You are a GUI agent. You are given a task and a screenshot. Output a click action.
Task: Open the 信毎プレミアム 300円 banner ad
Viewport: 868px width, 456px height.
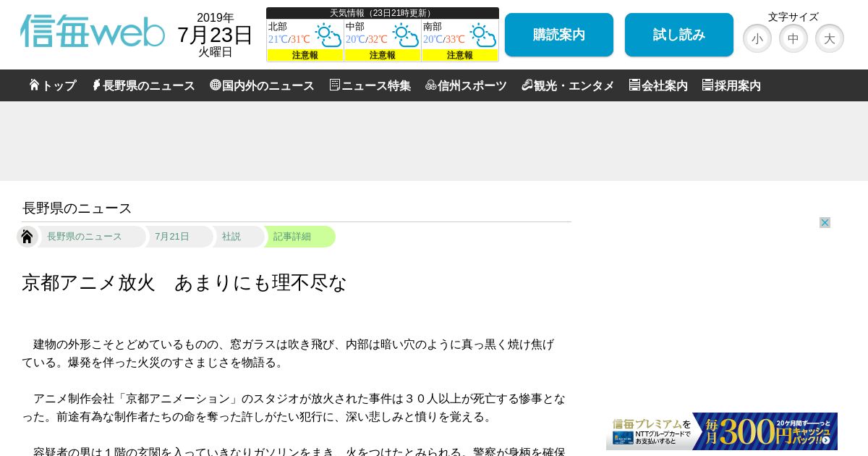722,431
